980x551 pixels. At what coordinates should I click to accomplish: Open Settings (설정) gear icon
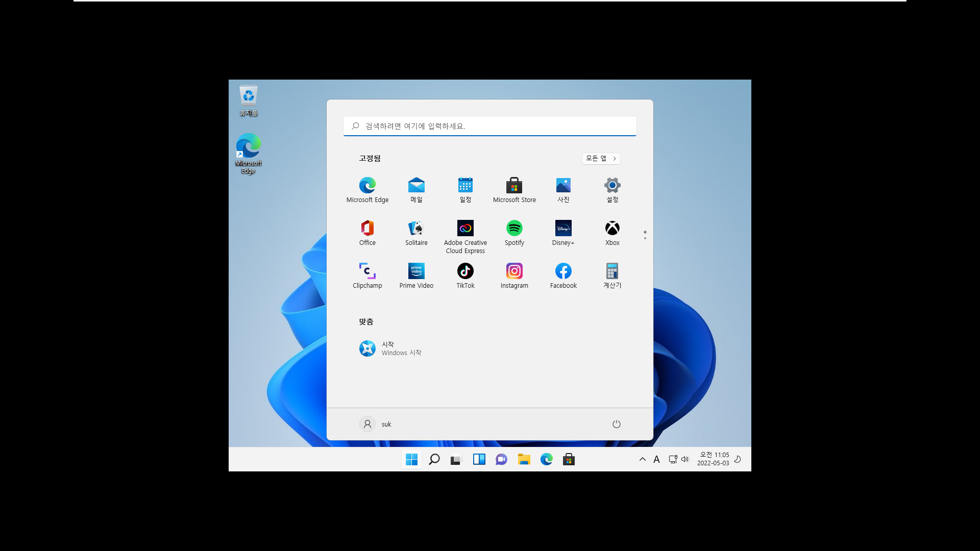point(612,190)
